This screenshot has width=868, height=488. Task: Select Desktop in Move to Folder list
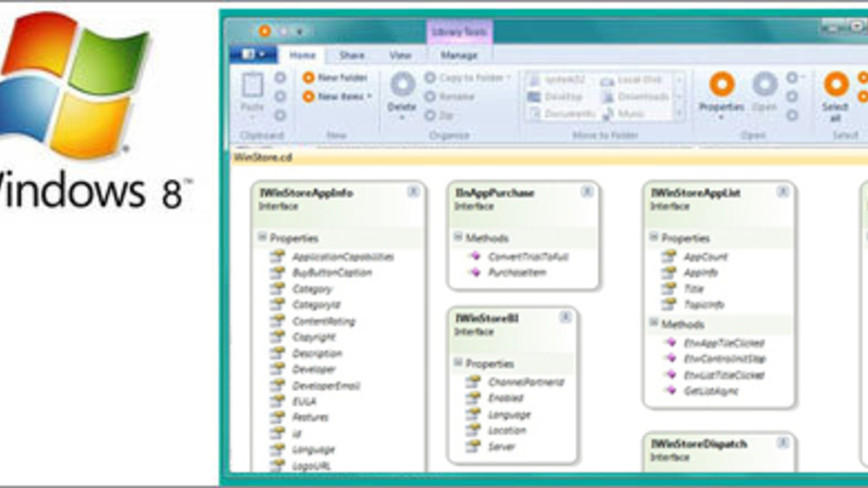563,97
